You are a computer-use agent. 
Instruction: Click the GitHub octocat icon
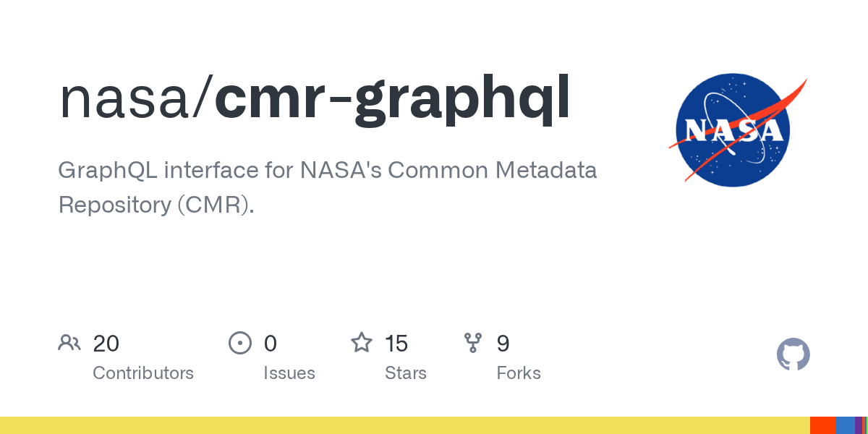click(793, 355)
